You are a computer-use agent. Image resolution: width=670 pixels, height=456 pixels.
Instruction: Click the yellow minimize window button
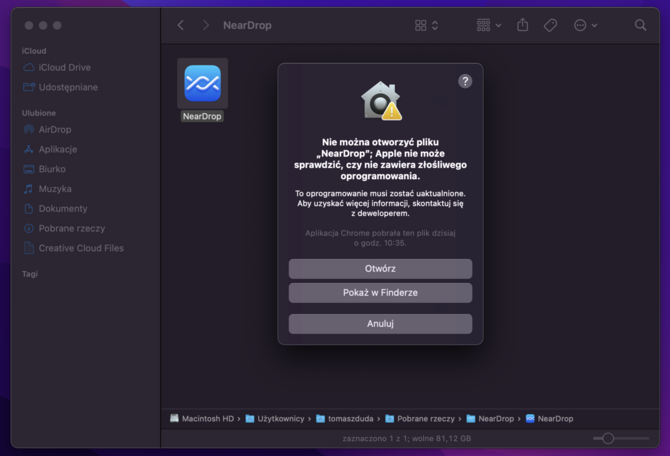(x=43, y=25)
